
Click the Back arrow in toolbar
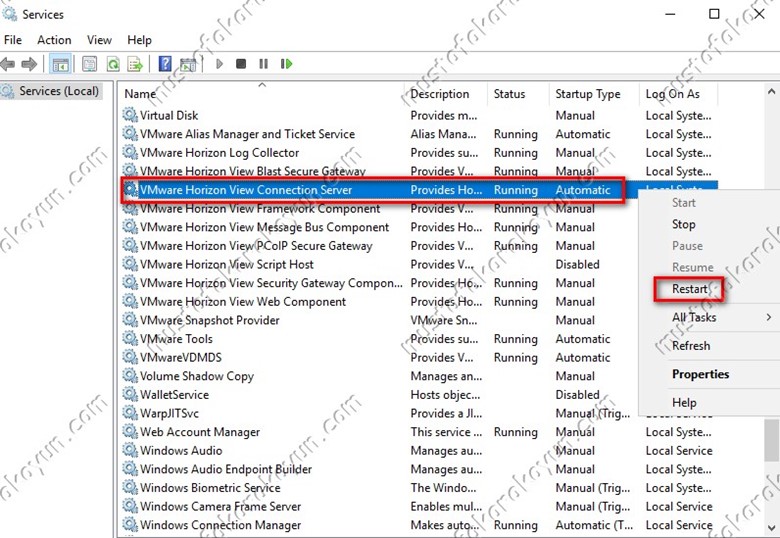click(7, 64)
